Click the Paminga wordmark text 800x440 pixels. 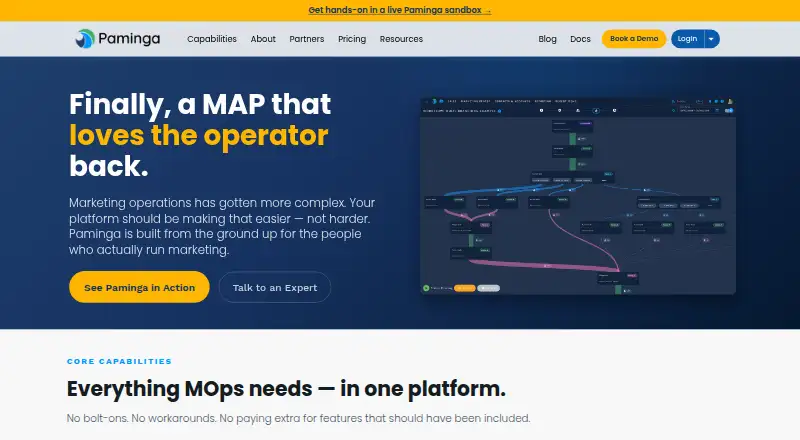pos(129,39)
